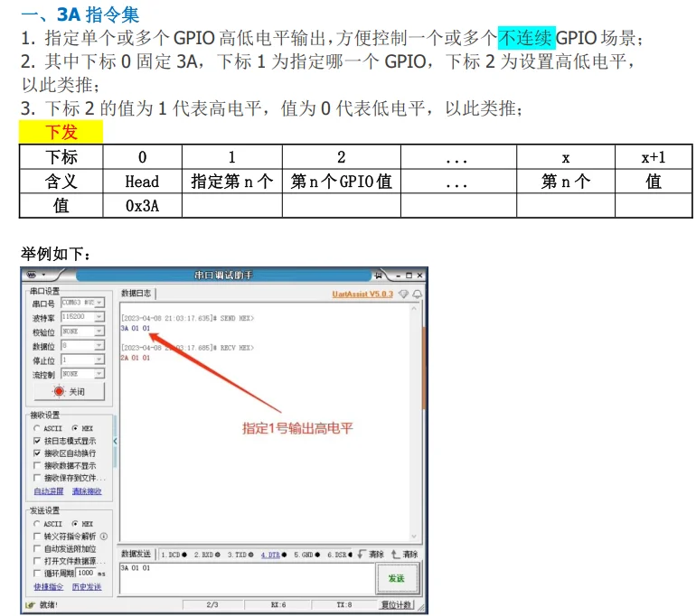This screenshot has width=696, height=616.
Task: Click the log scrollbar up arrow
Action: [414, 308]
